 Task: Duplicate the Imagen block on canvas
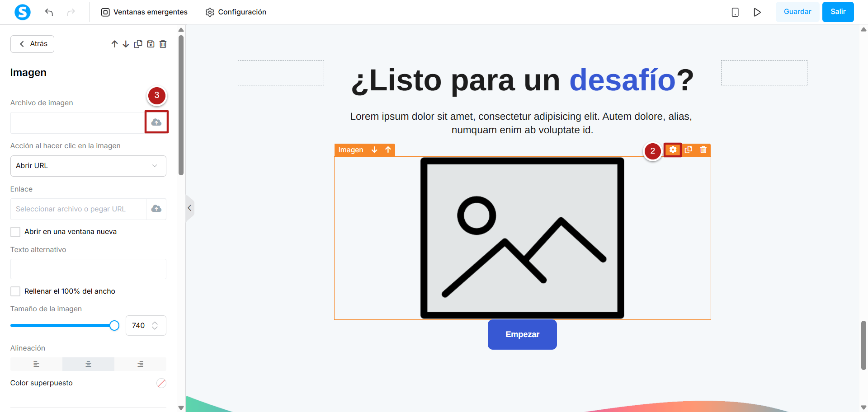[689, 150]
